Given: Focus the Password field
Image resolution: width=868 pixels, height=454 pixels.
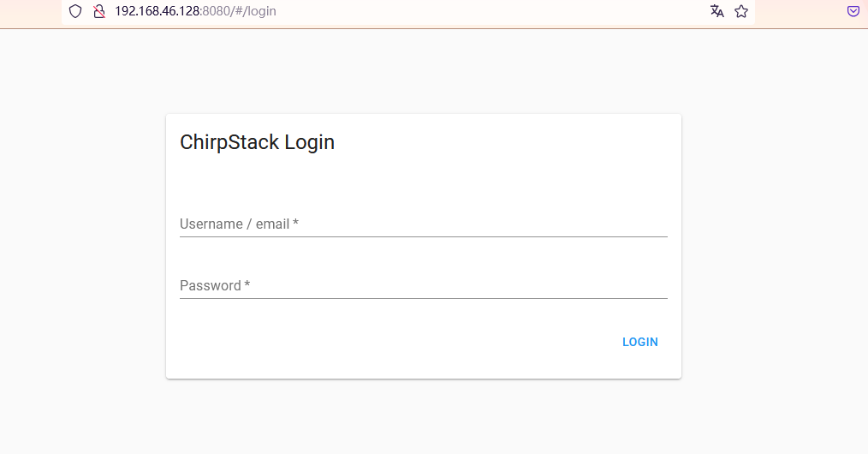Looking at the screenshot, I should coord(424,285).
